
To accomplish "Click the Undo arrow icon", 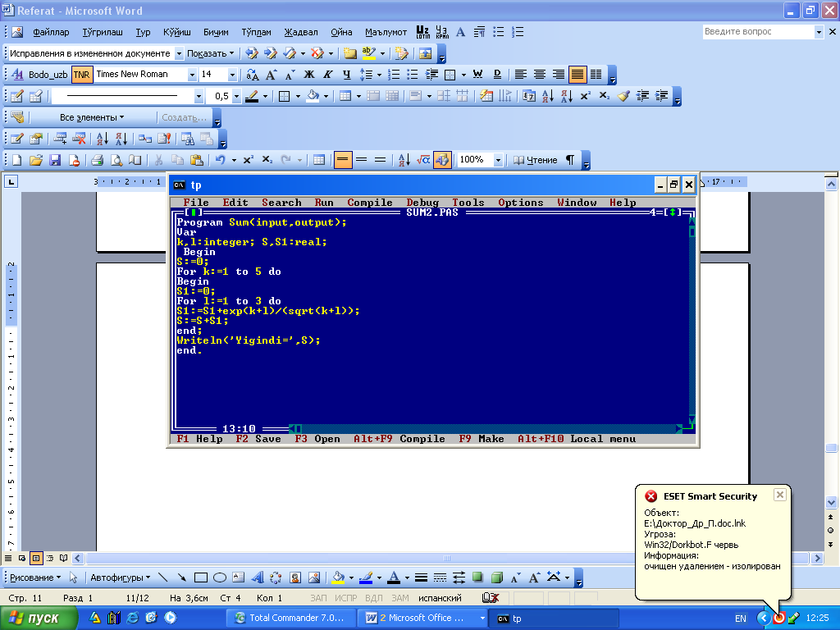I will point(219,160).
